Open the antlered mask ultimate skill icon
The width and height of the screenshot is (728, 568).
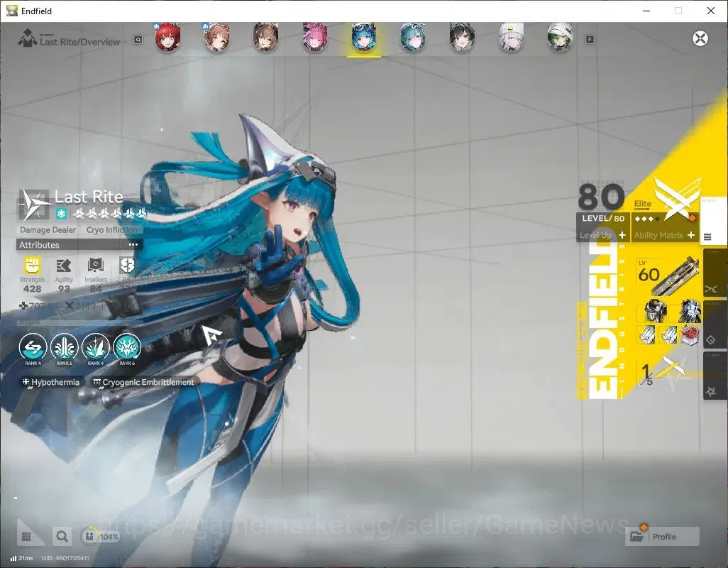point(127,347)
